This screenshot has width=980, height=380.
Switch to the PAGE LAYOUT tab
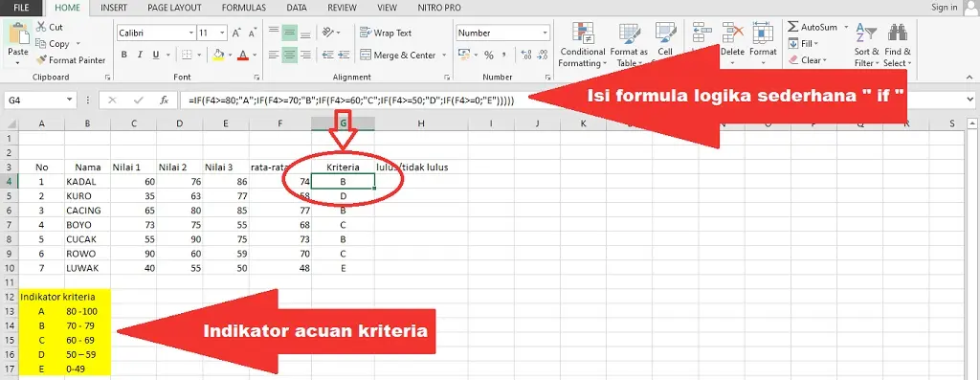coord(174,8)
